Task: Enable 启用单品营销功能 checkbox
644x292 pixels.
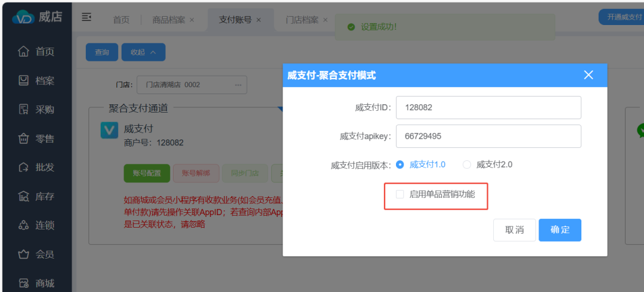Action: [400, 194]
